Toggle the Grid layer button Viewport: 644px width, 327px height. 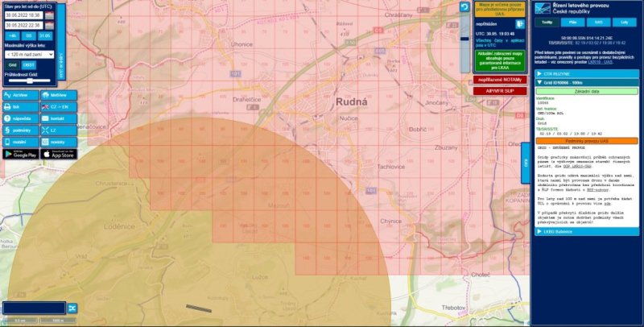12,65
